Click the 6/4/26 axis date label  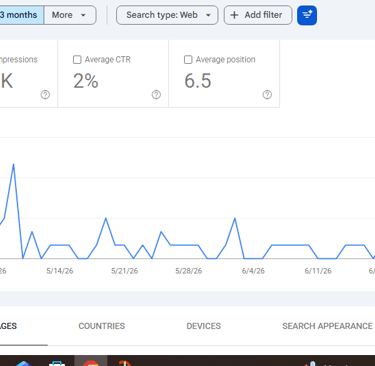tap(253, 271)
